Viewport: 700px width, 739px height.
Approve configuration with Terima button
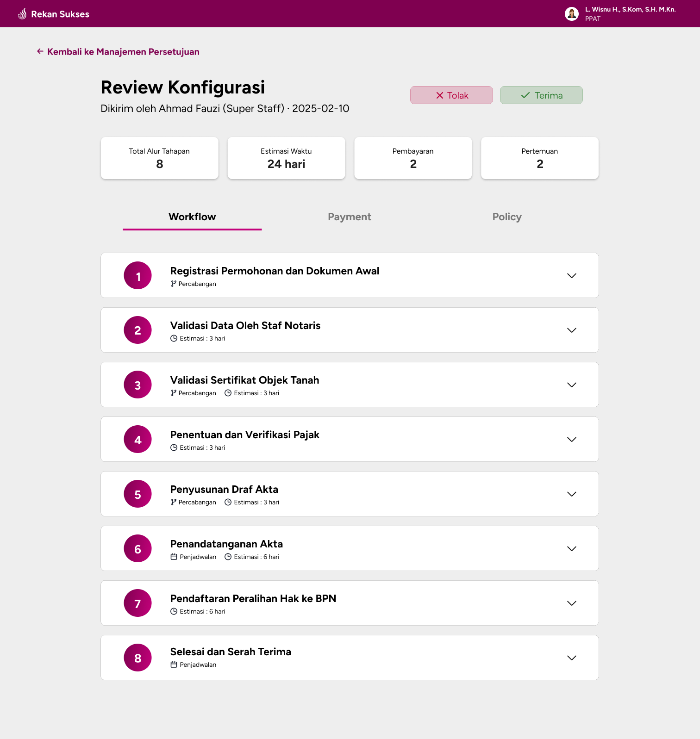pyautogui.click(x=541, y=95)
